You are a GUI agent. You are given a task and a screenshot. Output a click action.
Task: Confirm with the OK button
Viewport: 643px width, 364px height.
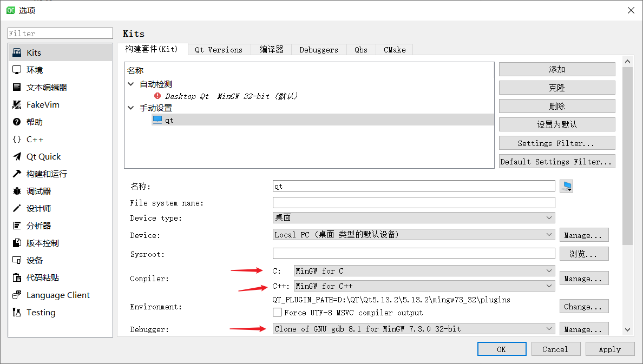coord(502,349)
